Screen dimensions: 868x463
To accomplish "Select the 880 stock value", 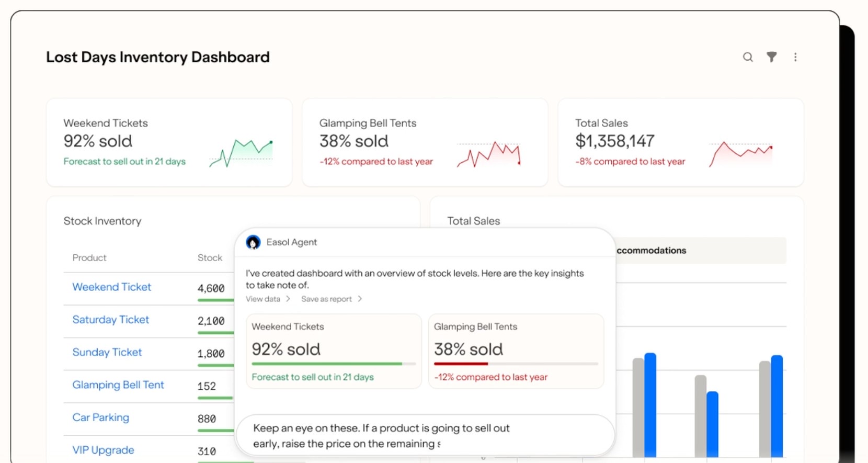I will pos(207,419).
